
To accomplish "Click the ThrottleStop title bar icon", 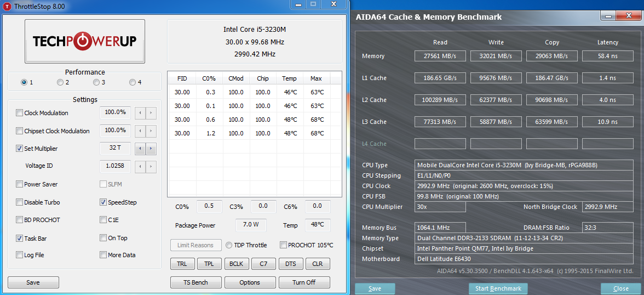I will tap(7, 7).
